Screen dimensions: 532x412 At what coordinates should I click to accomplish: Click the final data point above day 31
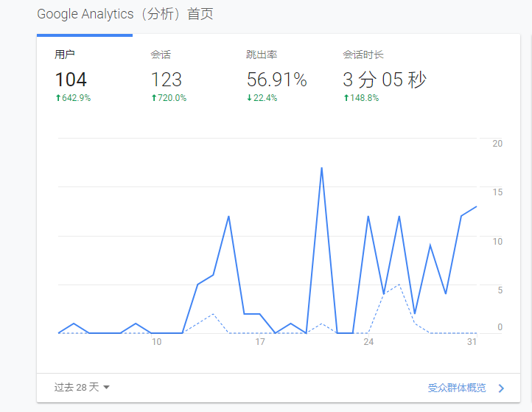point(476,206)
